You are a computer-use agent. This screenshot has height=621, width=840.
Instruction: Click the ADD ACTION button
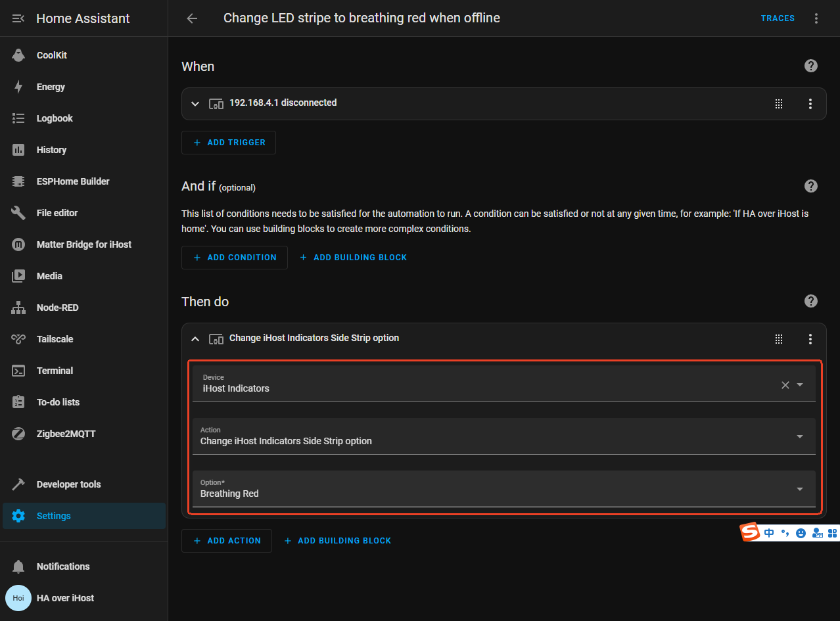[227, 541]
